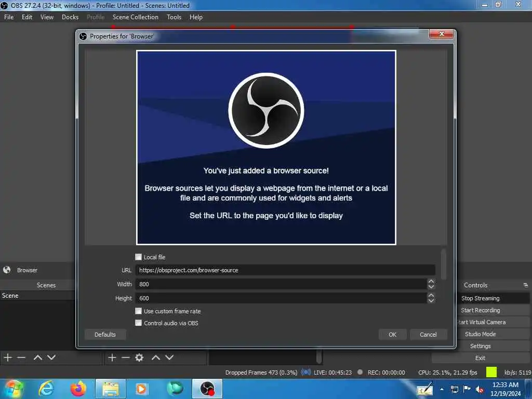Click the Controls dock options icon
The width and height of the screenshot is (532, 399).
coord(526,285)
